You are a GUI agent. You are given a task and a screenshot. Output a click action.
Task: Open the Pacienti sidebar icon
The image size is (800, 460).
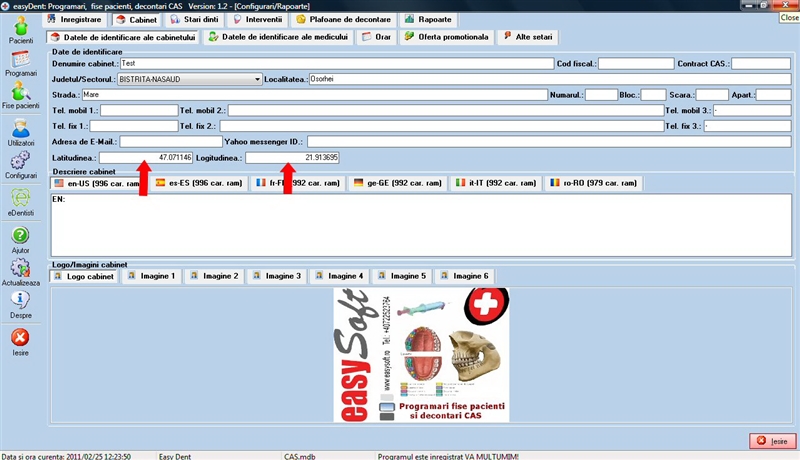coord(20,28)
